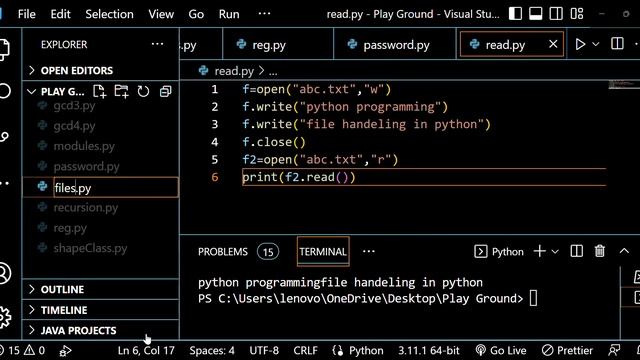Viewport: 640px width, 360px height.
Task: Click the files.py rename input field
Action: pos(116,187)
